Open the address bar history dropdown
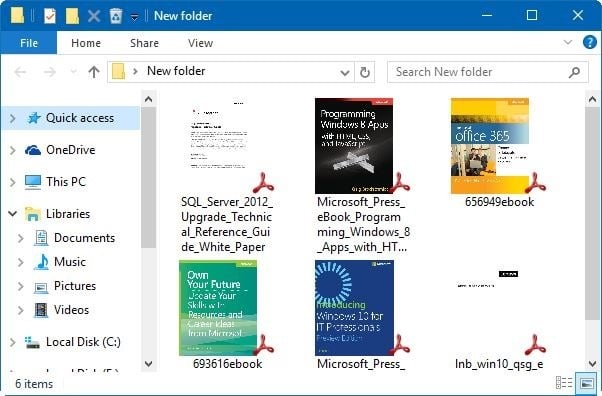 tap(344, 72)
